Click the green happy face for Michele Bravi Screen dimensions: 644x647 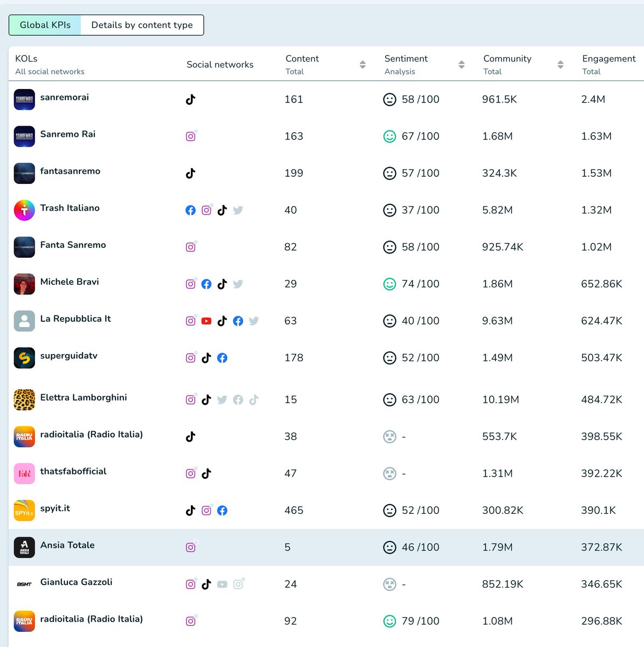(x=389, y=284)
